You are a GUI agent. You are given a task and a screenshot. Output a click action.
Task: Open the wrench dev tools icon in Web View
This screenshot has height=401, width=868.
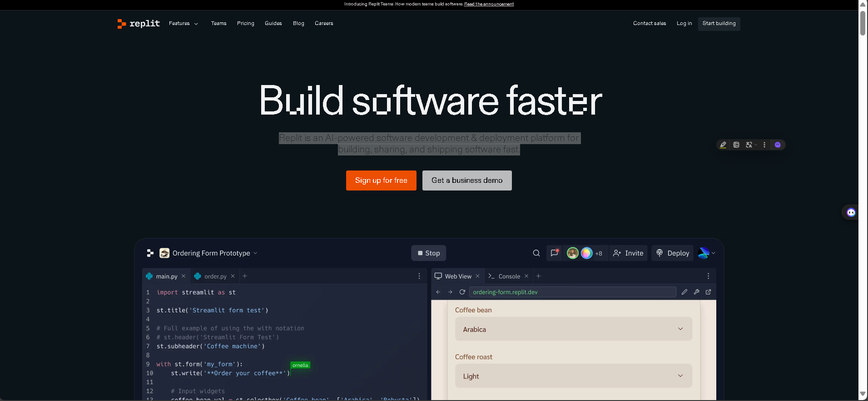[x=696, y=292]
